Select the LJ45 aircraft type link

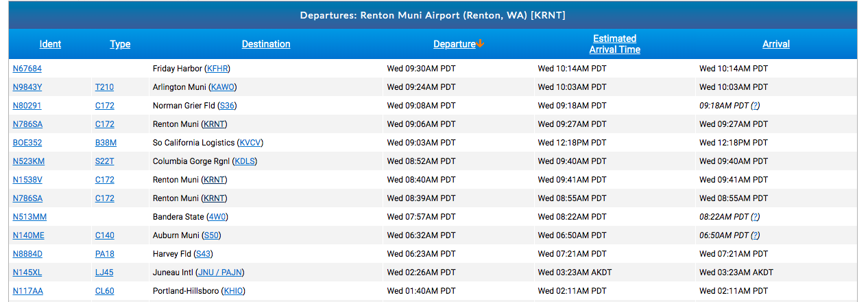coord(104,272)
